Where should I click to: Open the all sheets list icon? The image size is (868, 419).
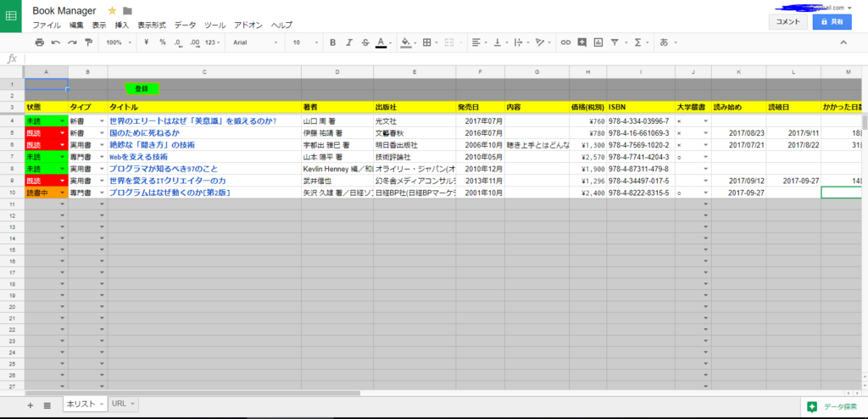[x=47, y=405]
